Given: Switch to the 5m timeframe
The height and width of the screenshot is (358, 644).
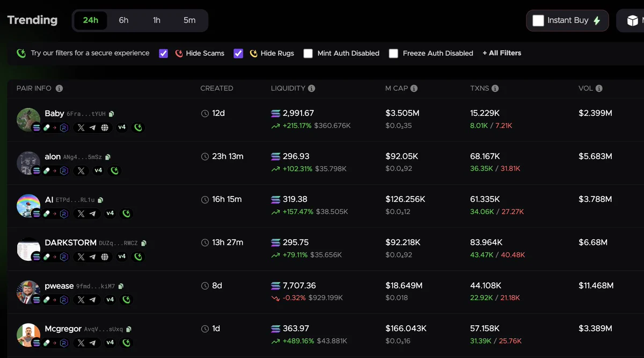Looking at the screenshot, I should [189, 20].
